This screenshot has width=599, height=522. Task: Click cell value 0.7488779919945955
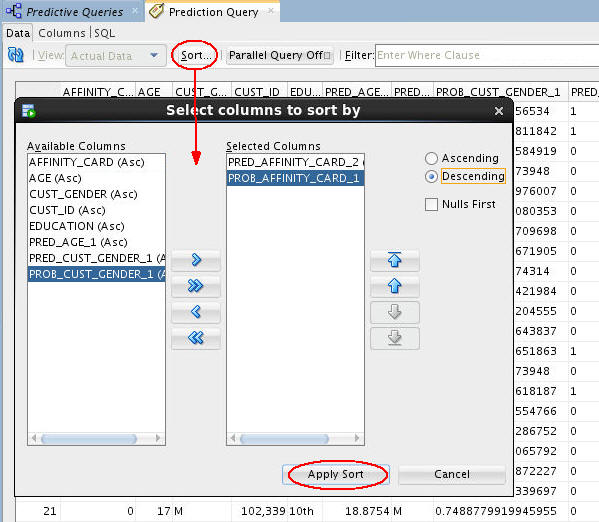tap(500, 511)
